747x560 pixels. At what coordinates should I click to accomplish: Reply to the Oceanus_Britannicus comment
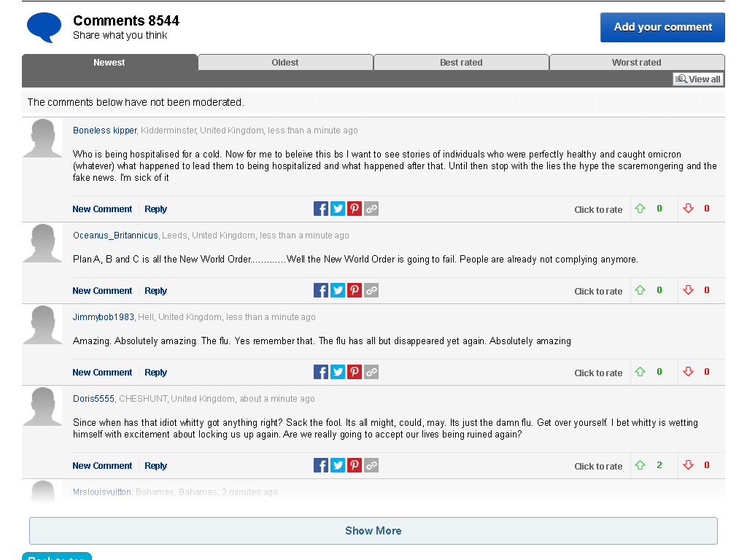tap(156, 291)
